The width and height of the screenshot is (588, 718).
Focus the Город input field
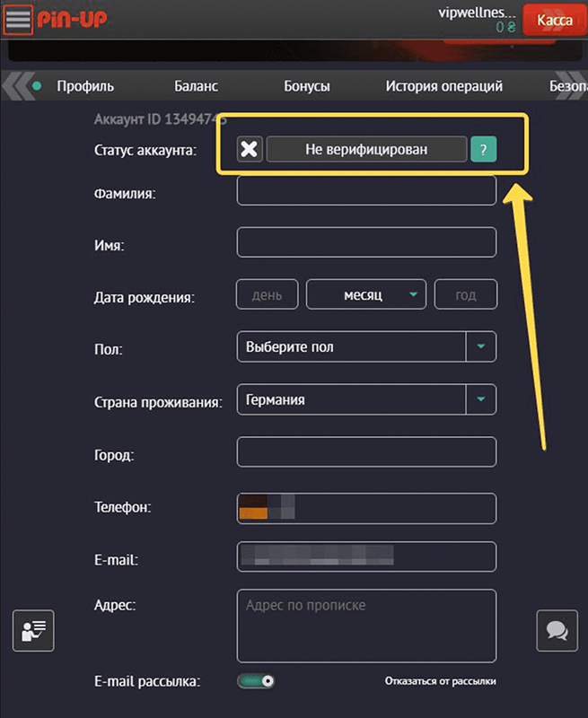(366, 452)
